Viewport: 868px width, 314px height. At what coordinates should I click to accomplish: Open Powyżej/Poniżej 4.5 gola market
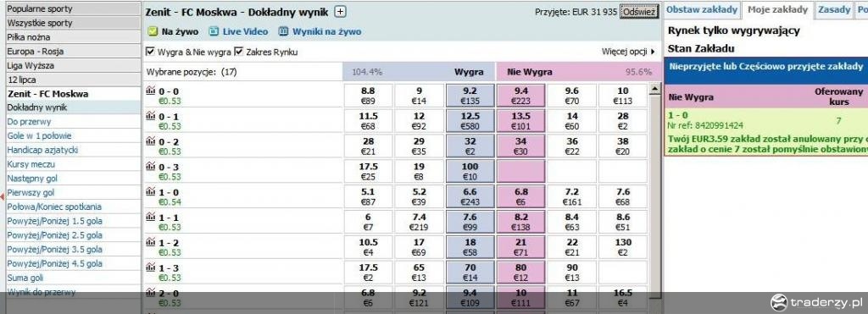pyautogui.click(x=55, y=264)
